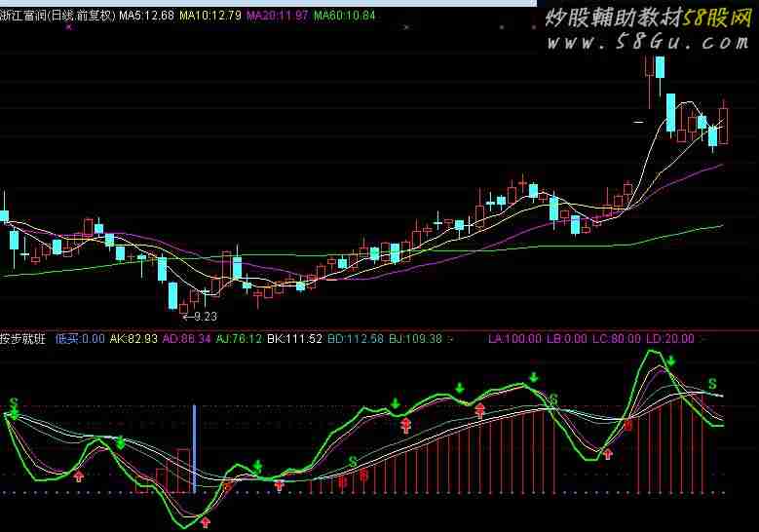Click the green S marker at indicator's far left
Image resolution: width=759 pixels, height=532 pixels.
(14, 401)
